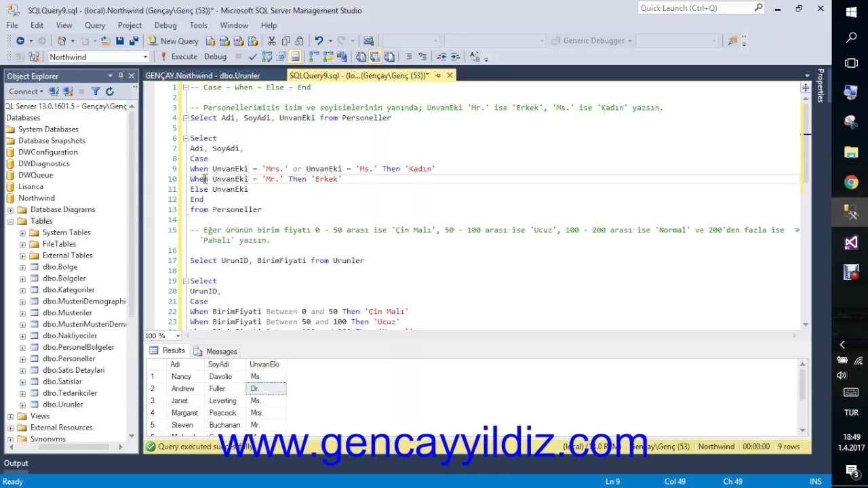Open Windows taskbar search icon
The height and width of the screenshot is (488, 868).
pos(851,38)
